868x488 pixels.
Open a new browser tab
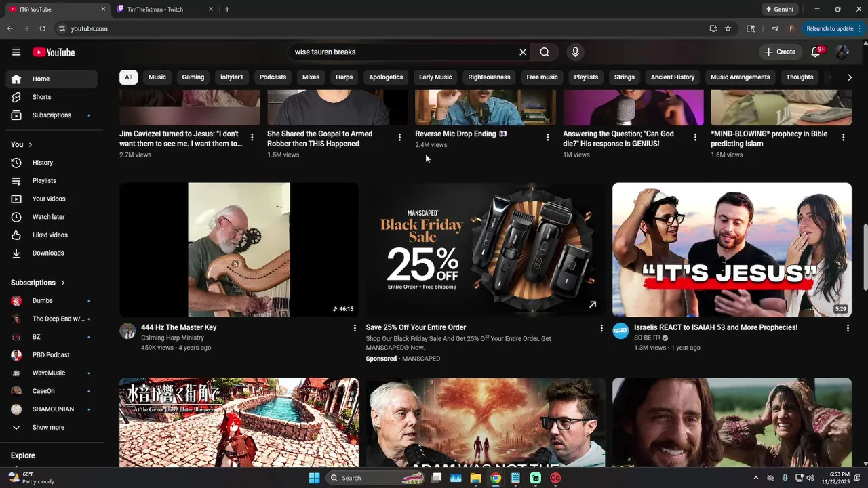(x=227, y=9)
